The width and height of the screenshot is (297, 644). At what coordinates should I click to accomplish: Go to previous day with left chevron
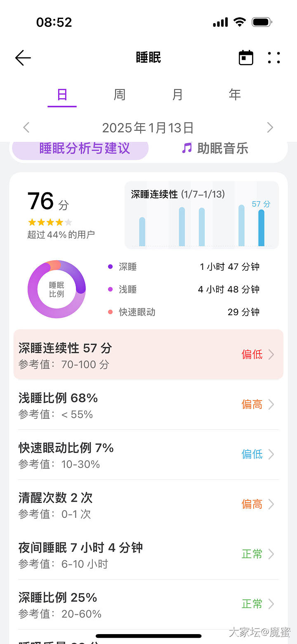pyautogui.click(x=26, y=127)
